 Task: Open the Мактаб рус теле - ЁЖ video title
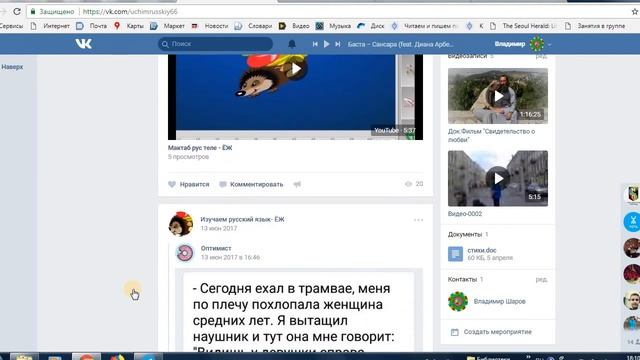coord(200,148)
